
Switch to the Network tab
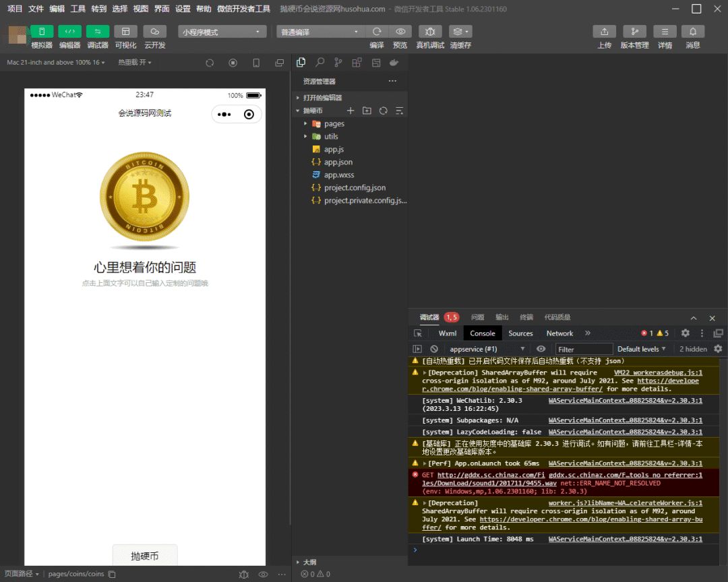click(559, 333)
